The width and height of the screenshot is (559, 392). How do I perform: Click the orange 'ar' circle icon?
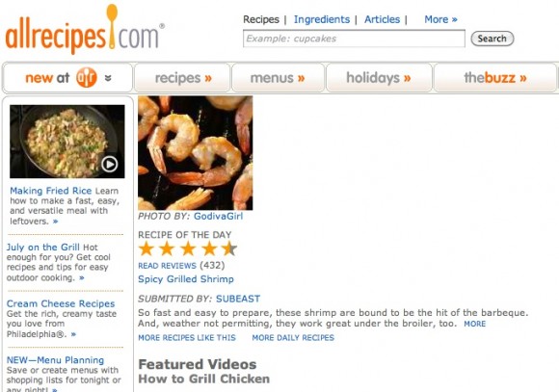click(87, 77)
